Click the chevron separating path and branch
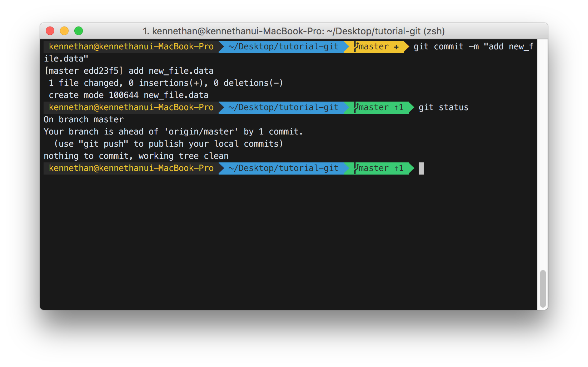The width and height of the screenshot is (588, 367). [347, 47]
